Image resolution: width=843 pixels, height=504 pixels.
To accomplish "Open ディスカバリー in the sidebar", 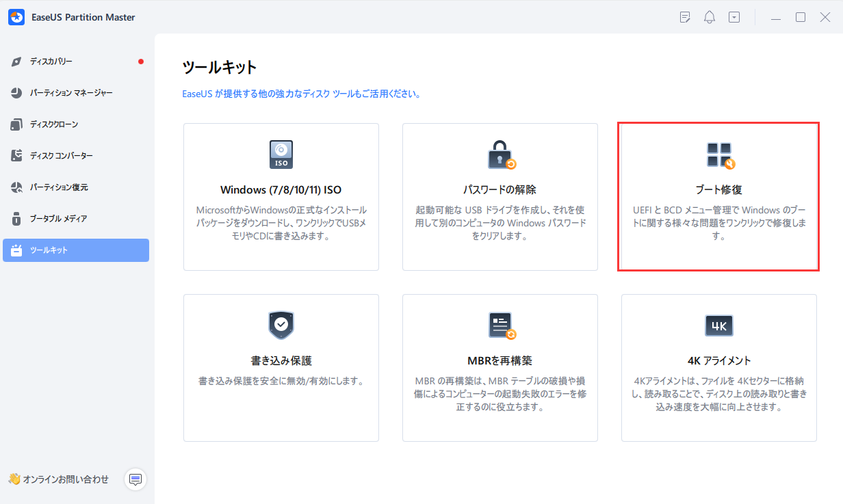I will 51,62.
